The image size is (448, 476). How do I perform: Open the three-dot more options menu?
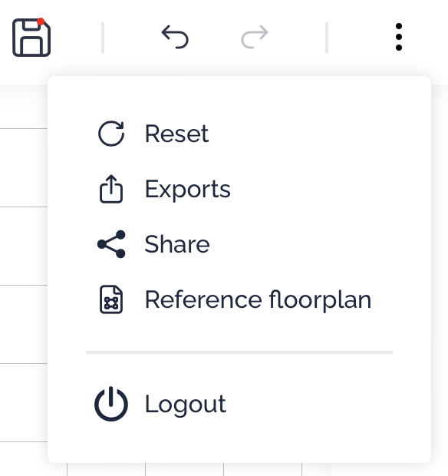399,37
